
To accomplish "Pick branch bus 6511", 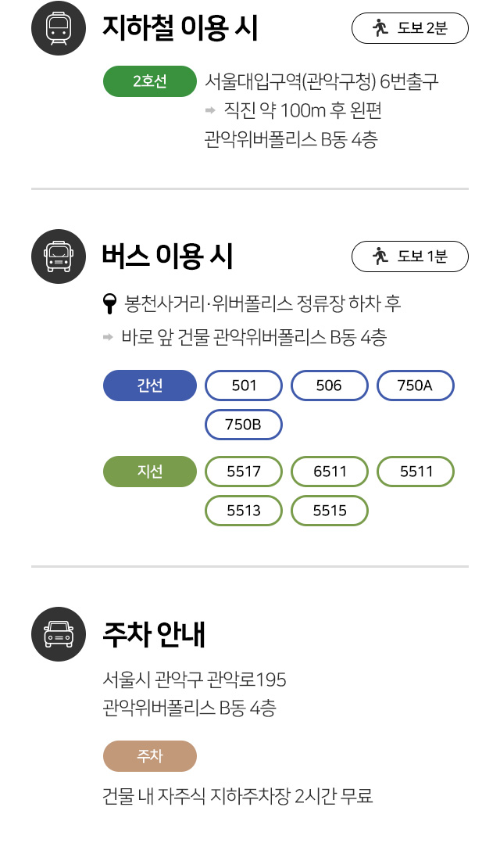I will tap(330, 472).
